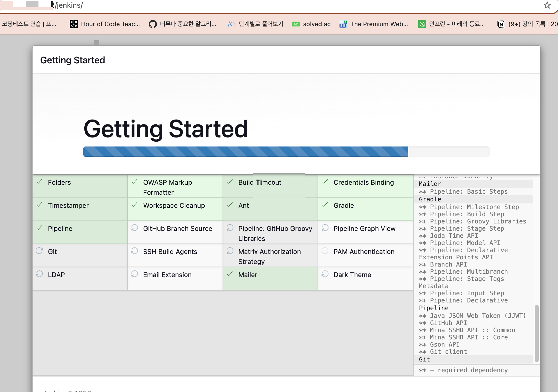
Task: Select the LDAP plugin label
Action: click(x=56, y=275)
